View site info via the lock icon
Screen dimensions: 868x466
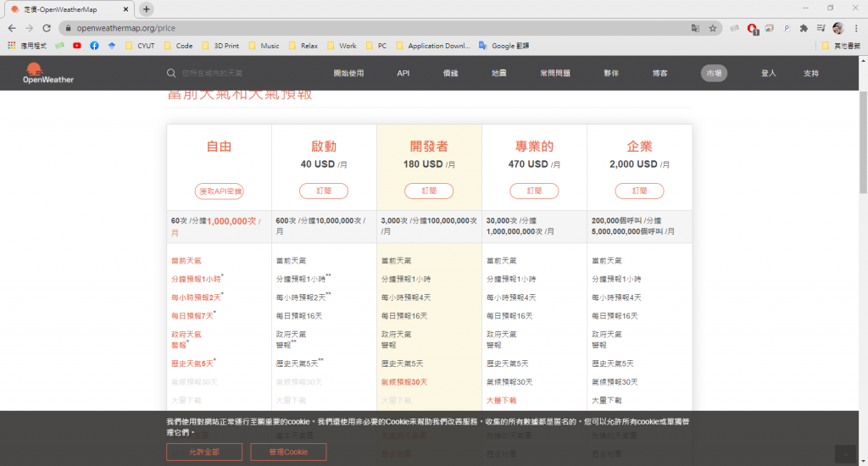click(68, 28)
